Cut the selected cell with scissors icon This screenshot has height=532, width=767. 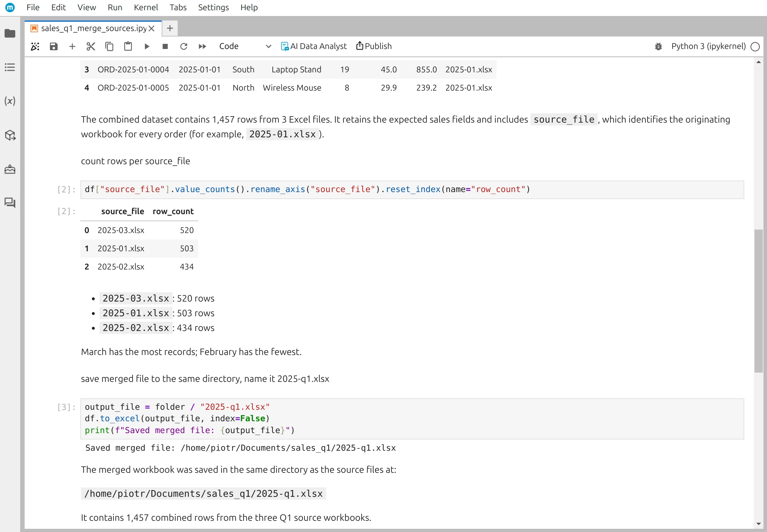click(x=91, y=46)
